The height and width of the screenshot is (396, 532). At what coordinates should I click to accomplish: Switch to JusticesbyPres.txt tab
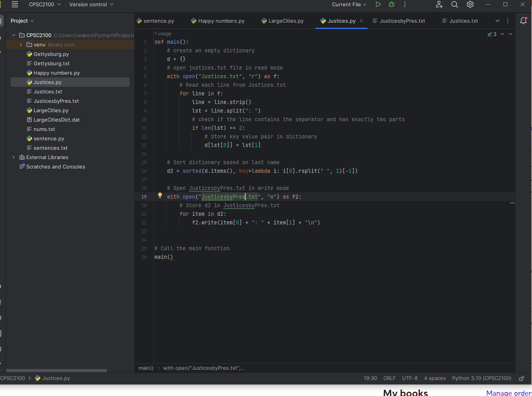[399, 21]
